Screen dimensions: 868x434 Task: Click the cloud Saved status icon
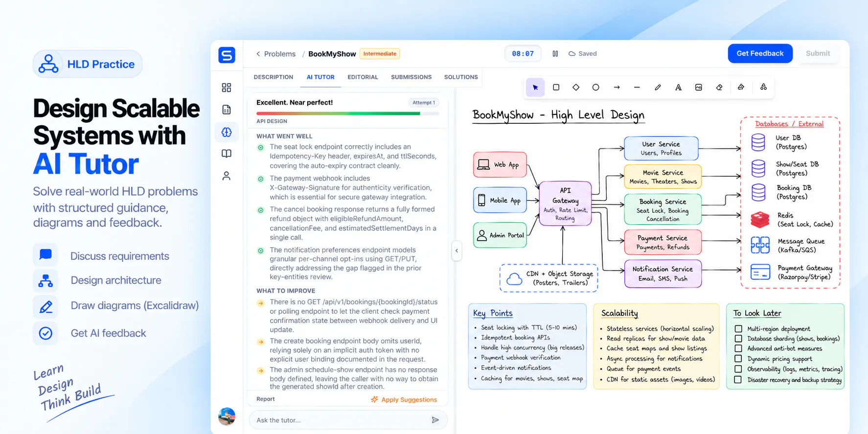click(572, 54)
